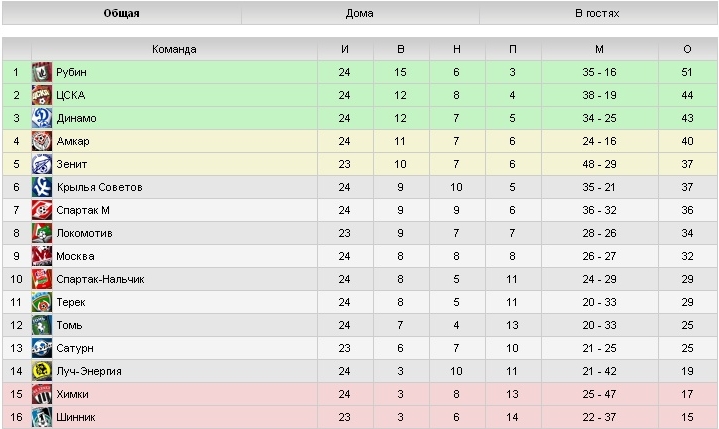
Task: Click the М goals column header
Action: pos(599,49)
